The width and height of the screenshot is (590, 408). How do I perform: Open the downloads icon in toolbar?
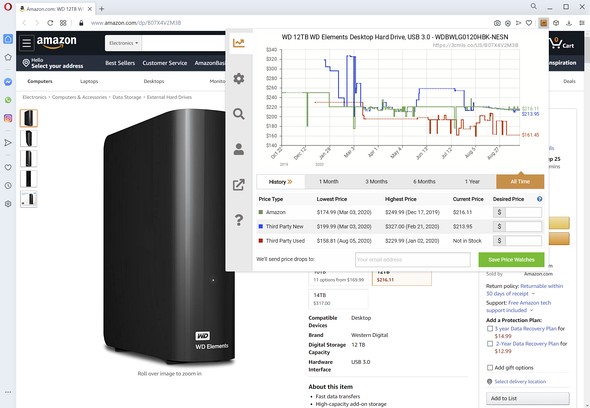[569, 23]
